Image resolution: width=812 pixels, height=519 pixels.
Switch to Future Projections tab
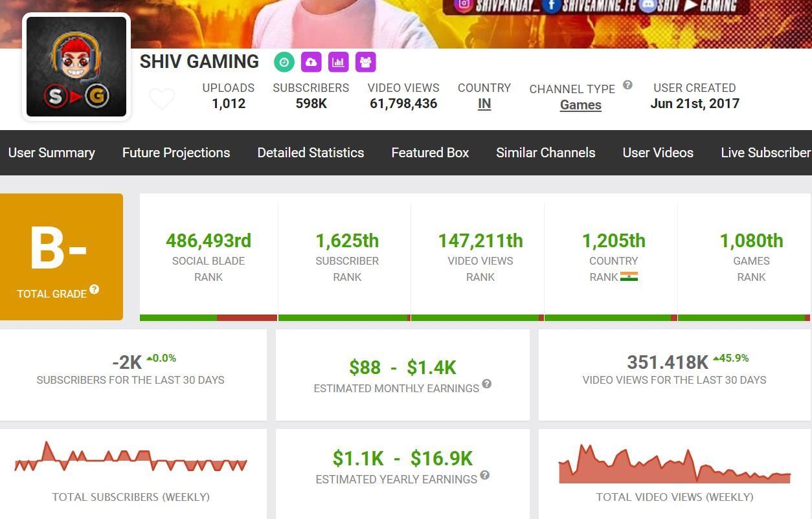[x=176, y=153]
